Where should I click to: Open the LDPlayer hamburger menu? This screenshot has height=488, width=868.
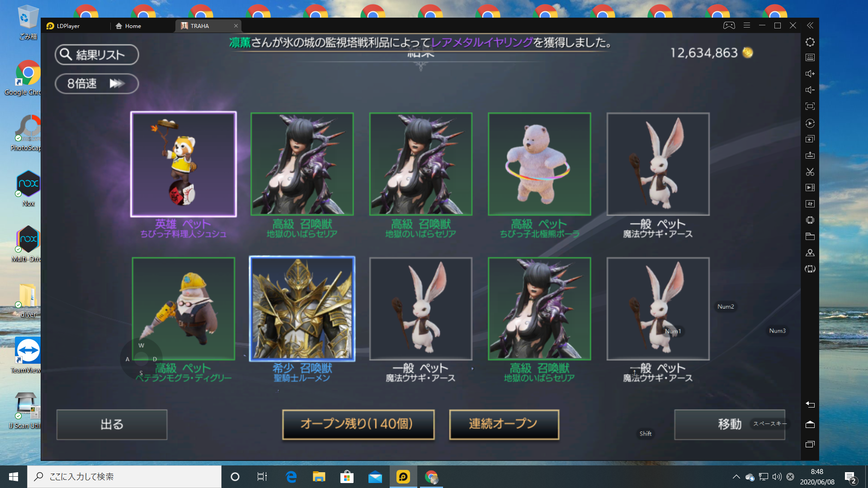747,25
